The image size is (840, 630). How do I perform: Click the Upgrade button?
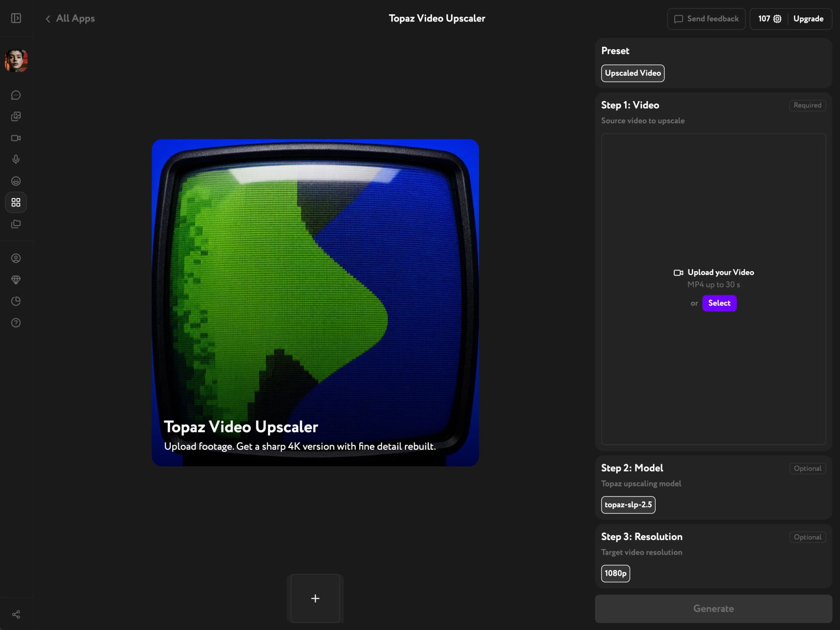pyautogui.click(x=808, y=19)
